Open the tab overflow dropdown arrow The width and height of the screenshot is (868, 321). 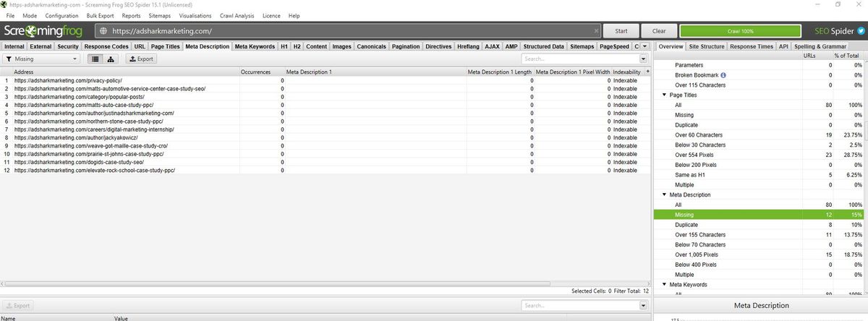tap(644, 46)
